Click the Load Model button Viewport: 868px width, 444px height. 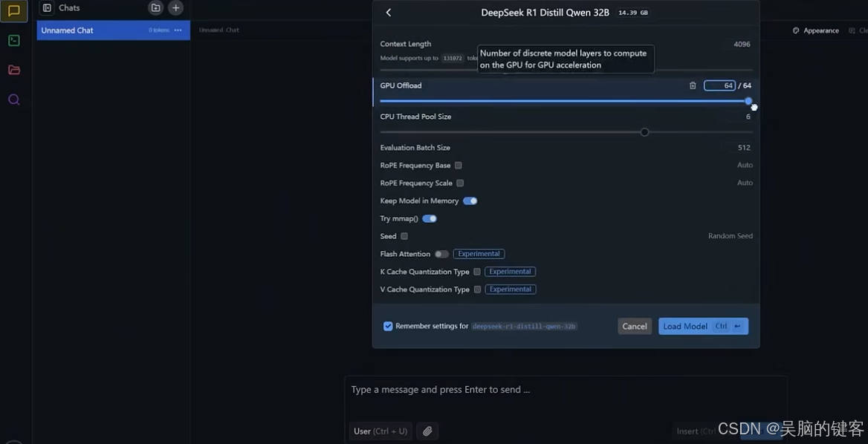[x=703, y=326]
